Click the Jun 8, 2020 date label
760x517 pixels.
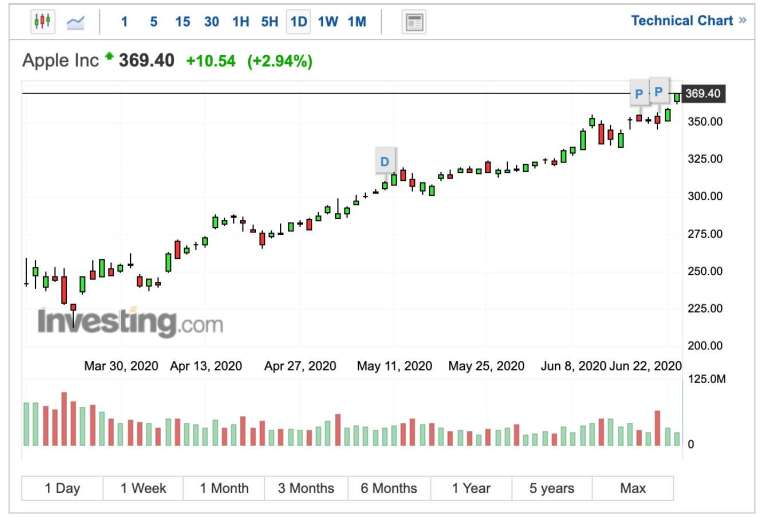(x=573, y=365)
